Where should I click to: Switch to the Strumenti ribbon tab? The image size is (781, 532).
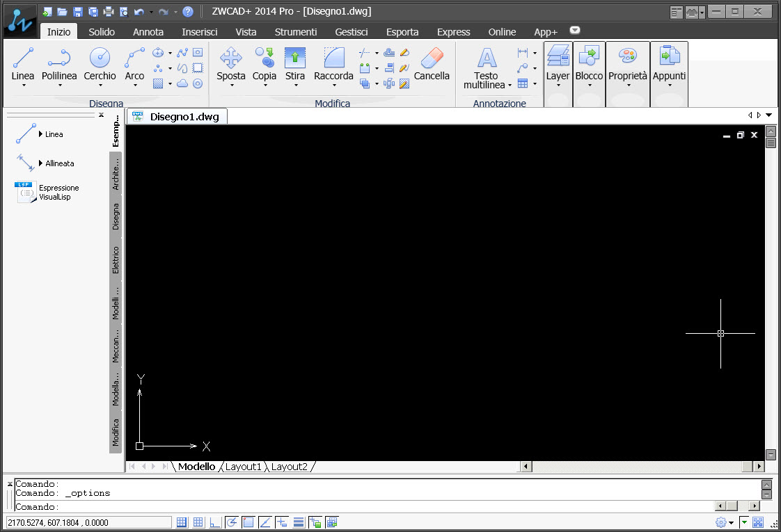click(x=295, y=32)
